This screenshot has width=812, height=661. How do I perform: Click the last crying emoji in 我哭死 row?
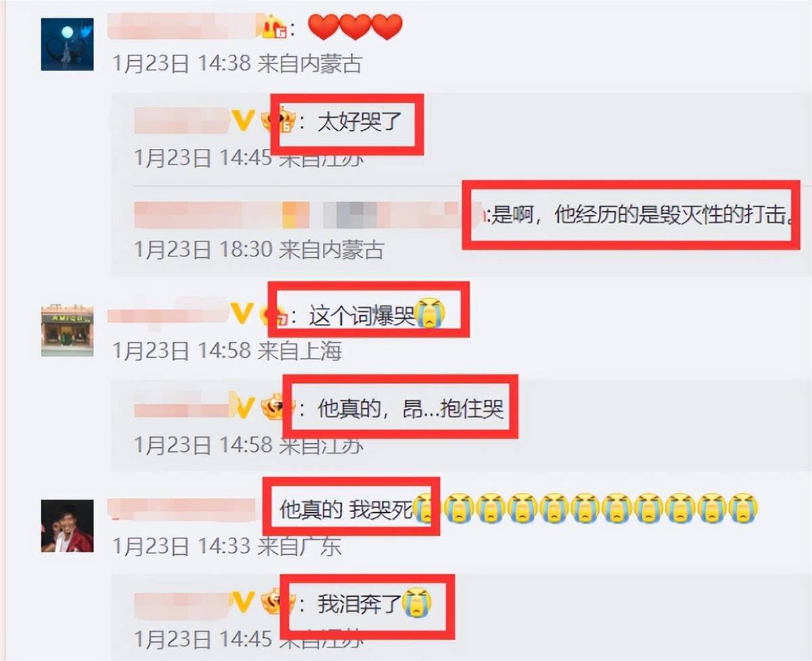744,508
